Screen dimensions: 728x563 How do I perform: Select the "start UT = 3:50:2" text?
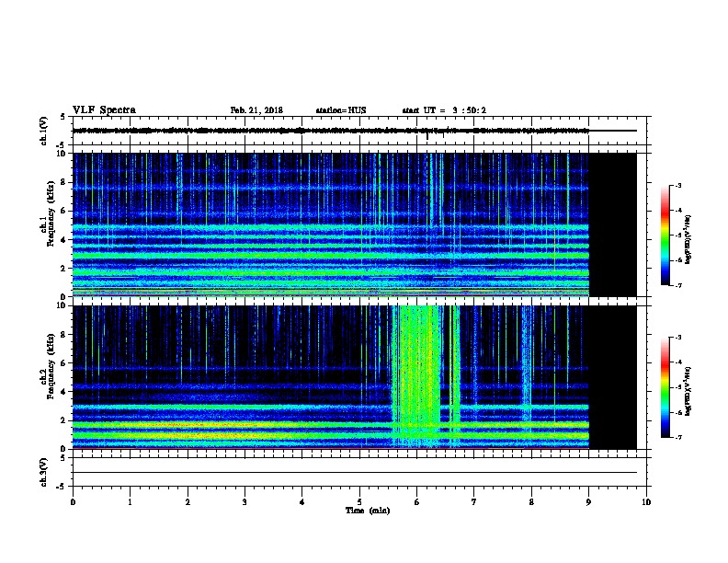444,110
